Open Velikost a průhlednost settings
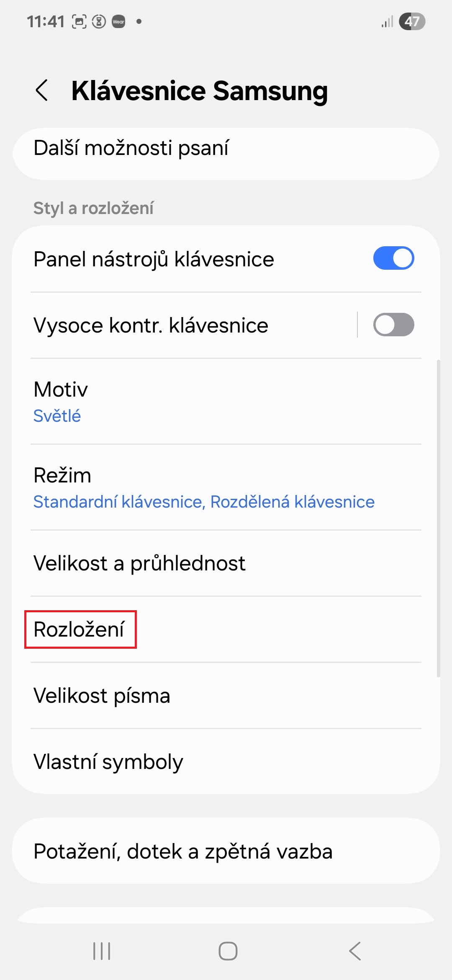The height and width of the screenshot is (980, 452). pos(226,563)
